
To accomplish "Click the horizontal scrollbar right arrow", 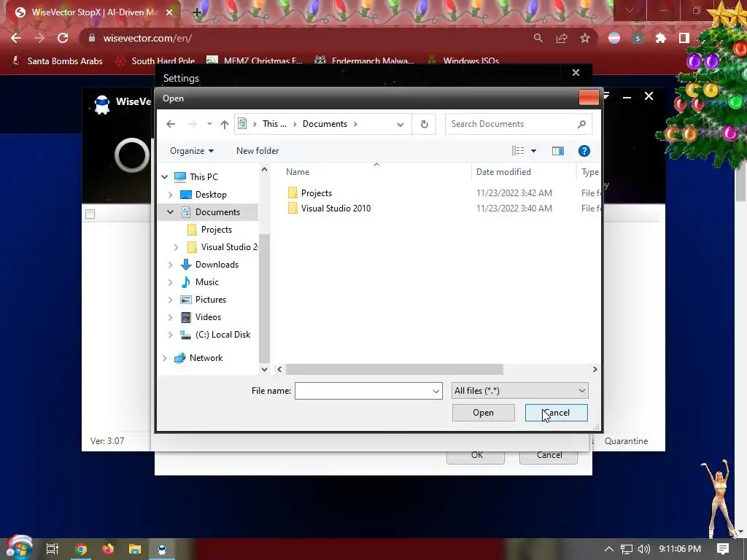I will click(x=595, y=369).
